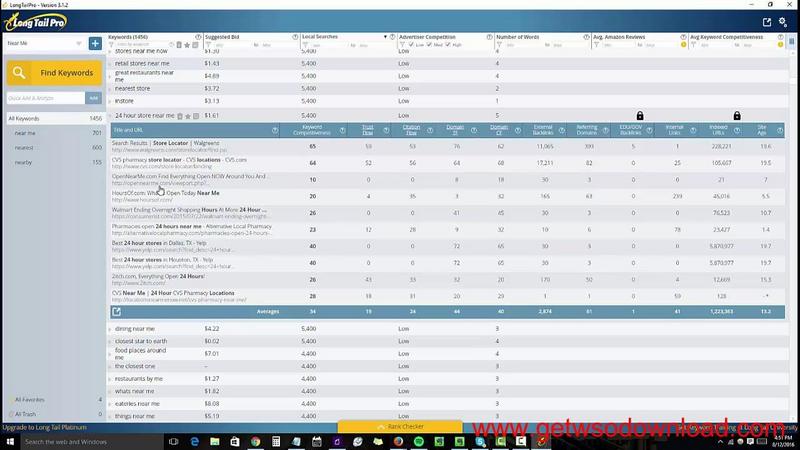Open settings gear in the top header

tap(783, 22)
